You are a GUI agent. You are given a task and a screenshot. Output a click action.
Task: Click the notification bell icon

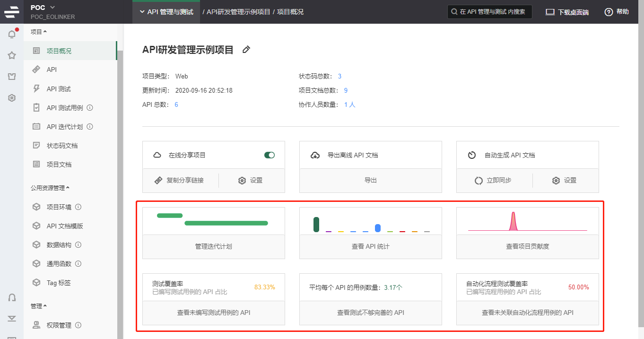point(12,34)
